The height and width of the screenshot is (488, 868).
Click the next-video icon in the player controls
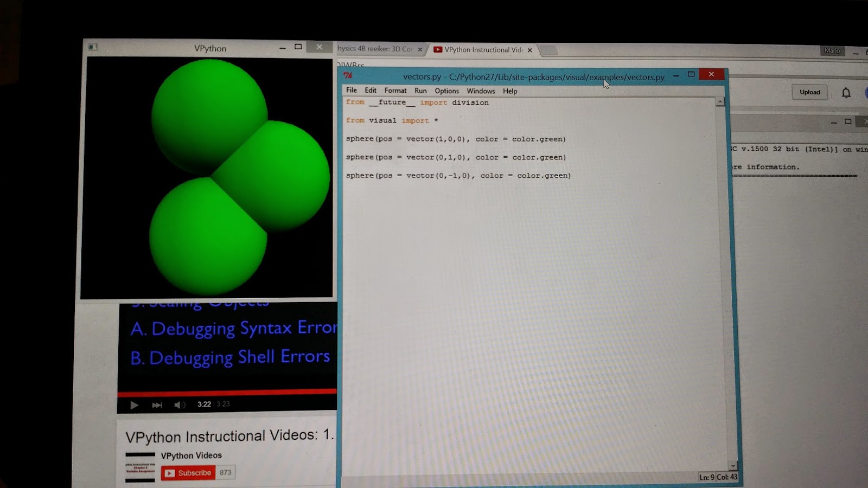pyautogui.click(x=157, y=405)
